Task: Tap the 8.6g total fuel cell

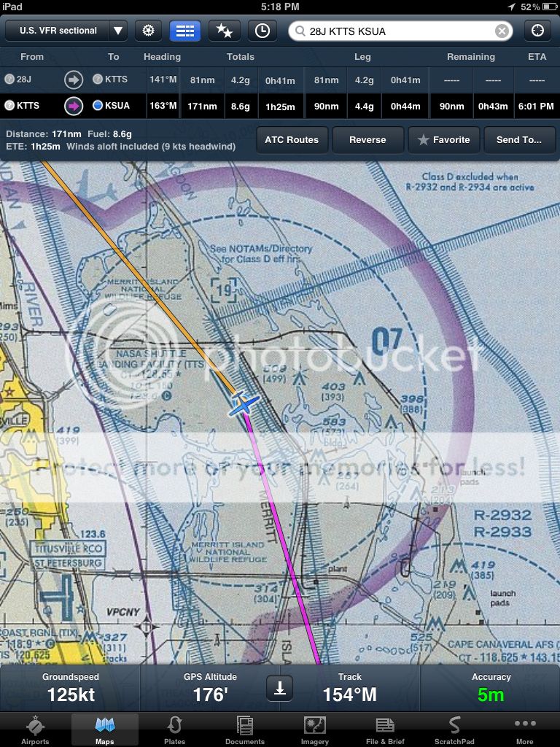Action: (241, 107)
